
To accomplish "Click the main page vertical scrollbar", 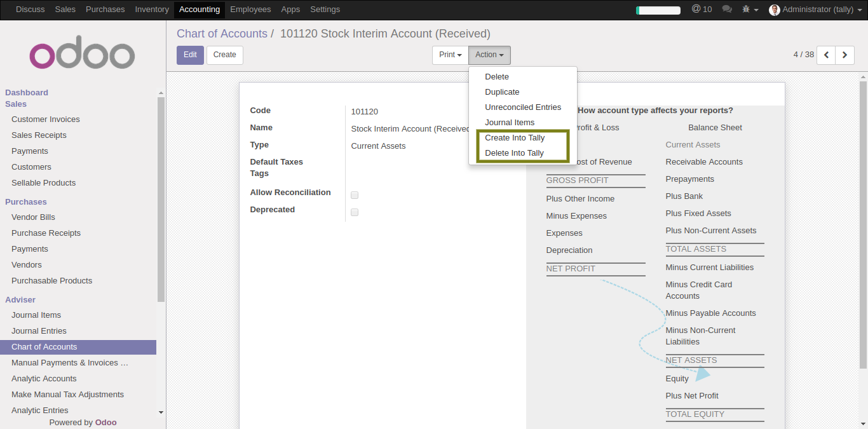I will coord(863,224).
